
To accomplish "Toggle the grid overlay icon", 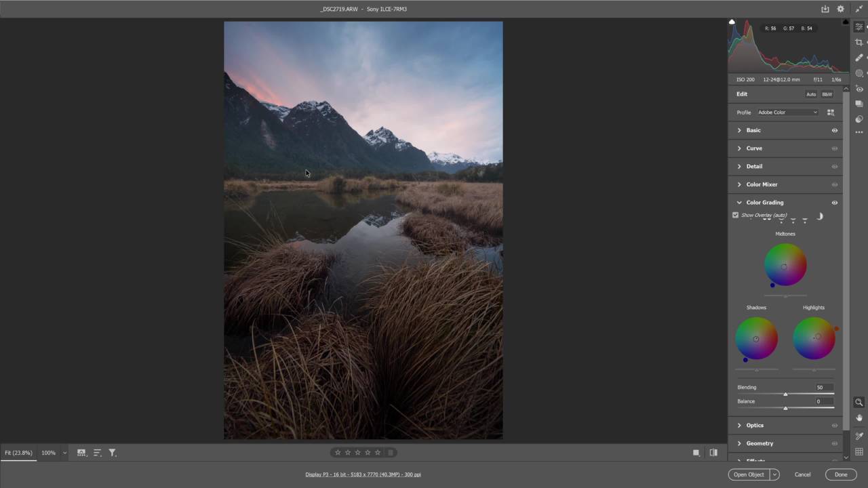I will click(x=859, y=452).
